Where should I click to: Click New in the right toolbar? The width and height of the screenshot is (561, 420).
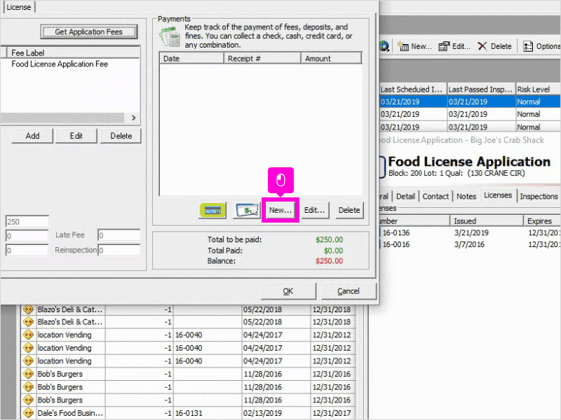415,46
